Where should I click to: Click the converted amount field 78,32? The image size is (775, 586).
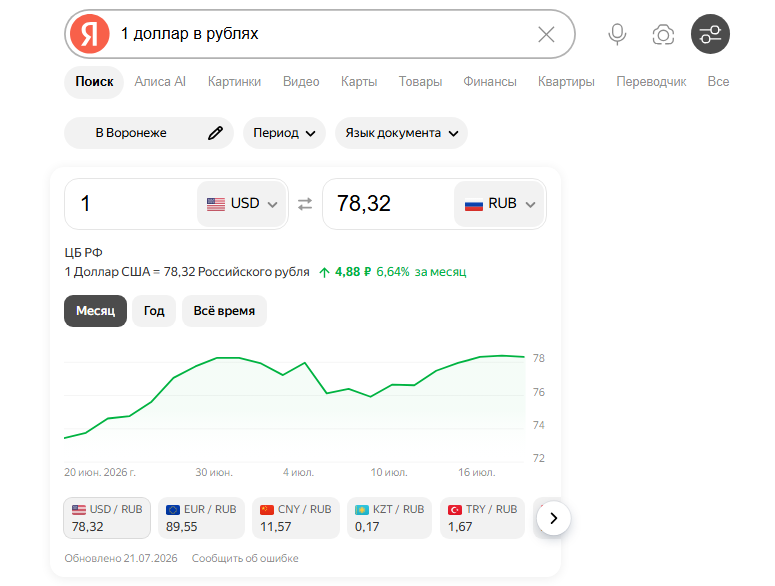(388, 204)
